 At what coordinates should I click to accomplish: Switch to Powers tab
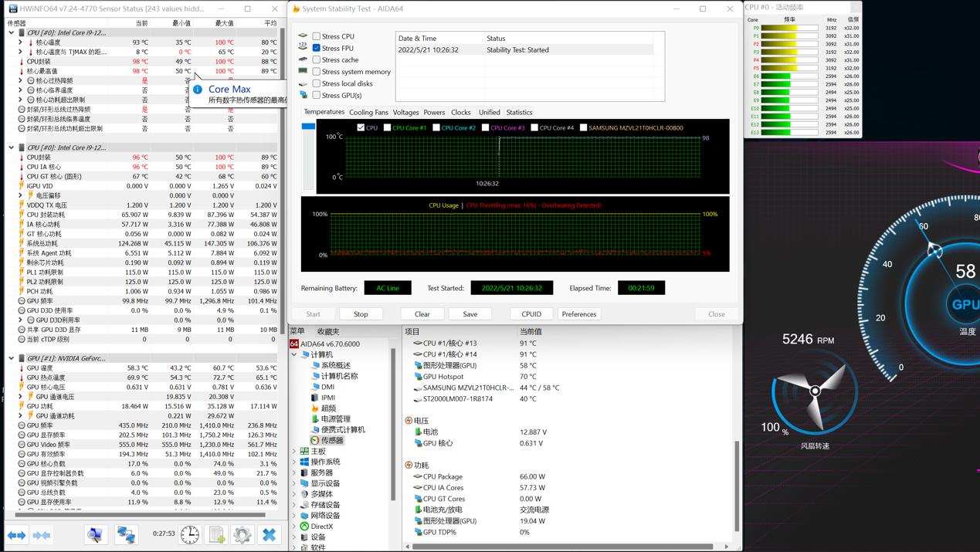(434, 113)
